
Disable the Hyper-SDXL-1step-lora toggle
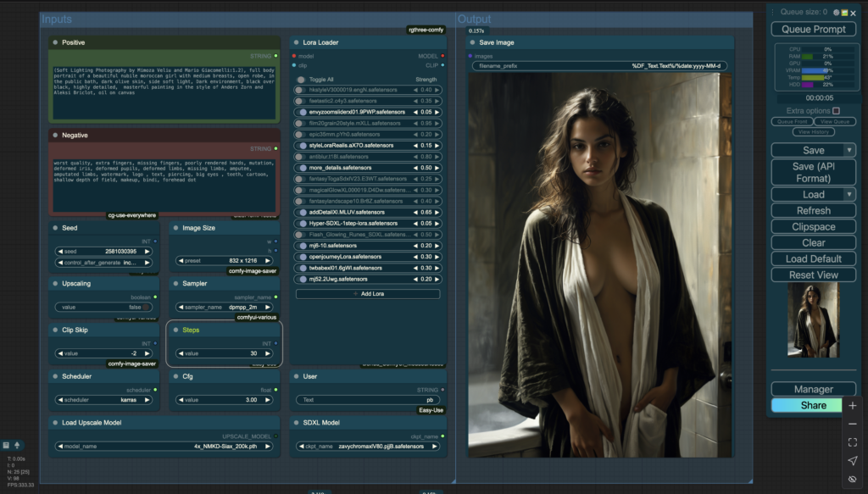(x=301, y=223)
